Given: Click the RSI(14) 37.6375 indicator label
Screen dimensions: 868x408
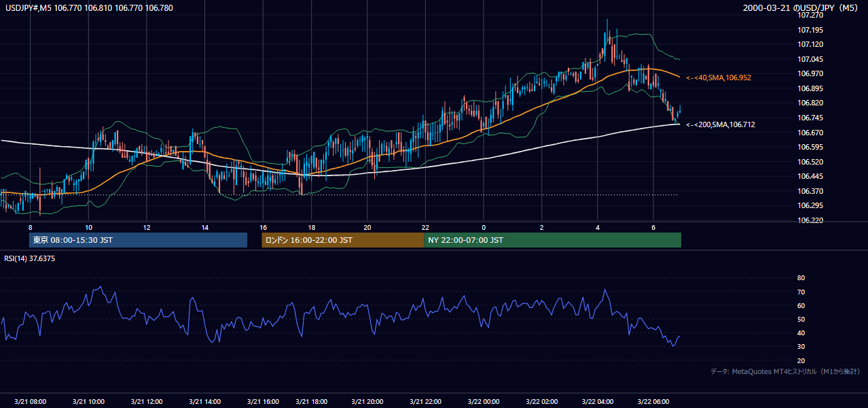Looking at the screenshot, I should click(29, 258).
